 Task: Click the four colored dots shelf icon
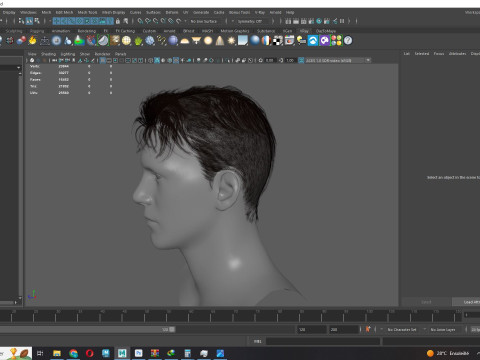pos(337,41)
